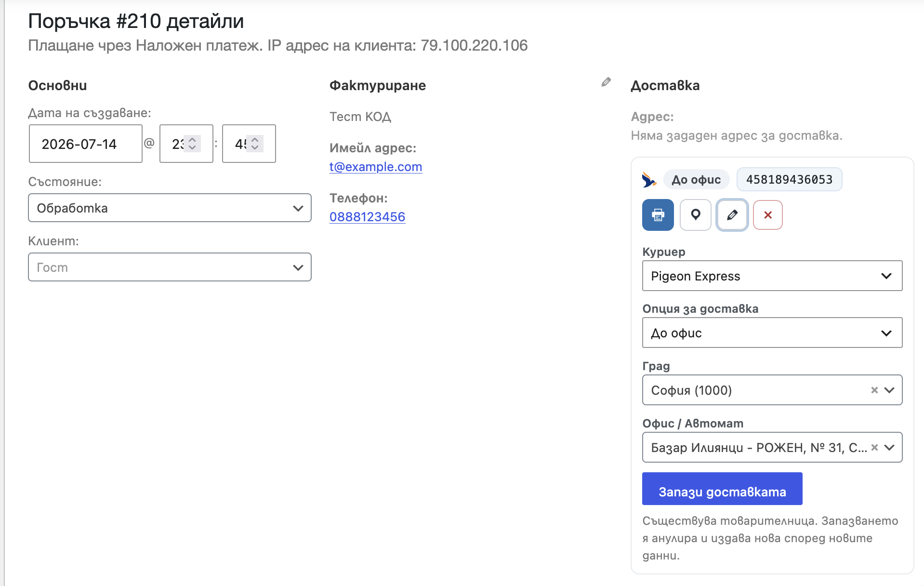Adjust the minute spinner arrows
The height and width of the screenshot is (586, 924).
pyautogui.click(x=255, y=143)
